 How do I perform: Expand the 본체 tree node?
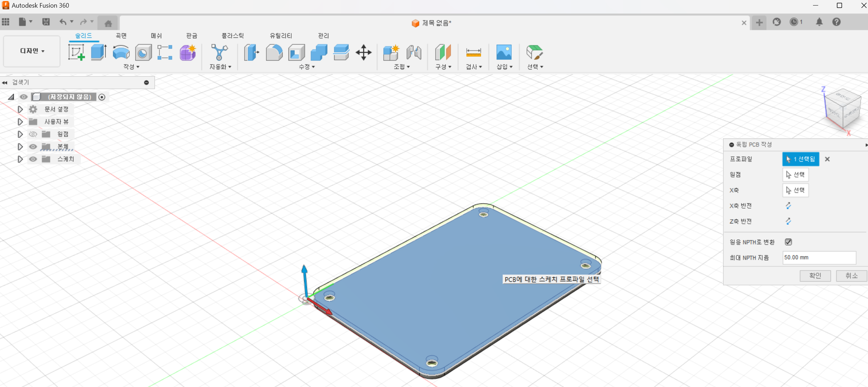pyautogui.click(x=20, y=147)
